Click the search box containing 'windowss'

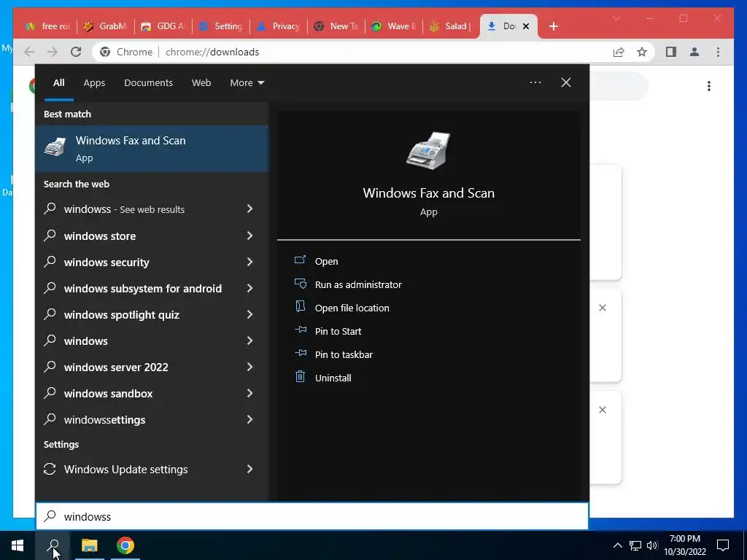[312, 516]
